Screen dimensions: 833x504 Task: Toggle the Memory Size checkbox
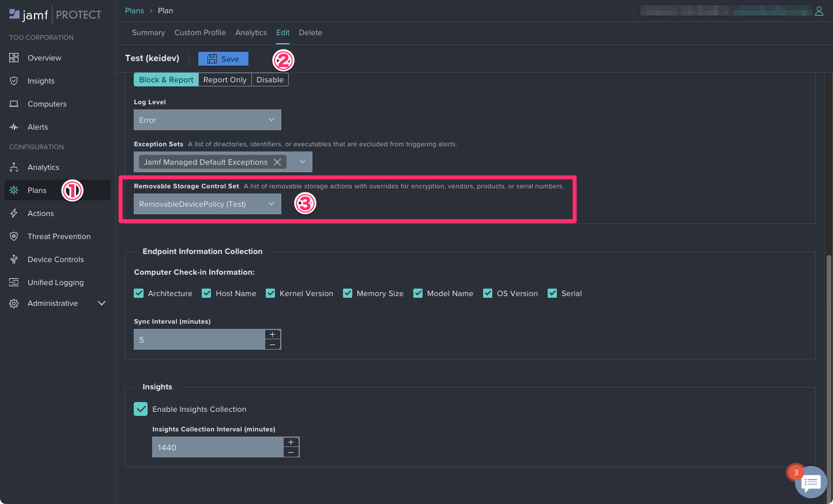[348, 293]
